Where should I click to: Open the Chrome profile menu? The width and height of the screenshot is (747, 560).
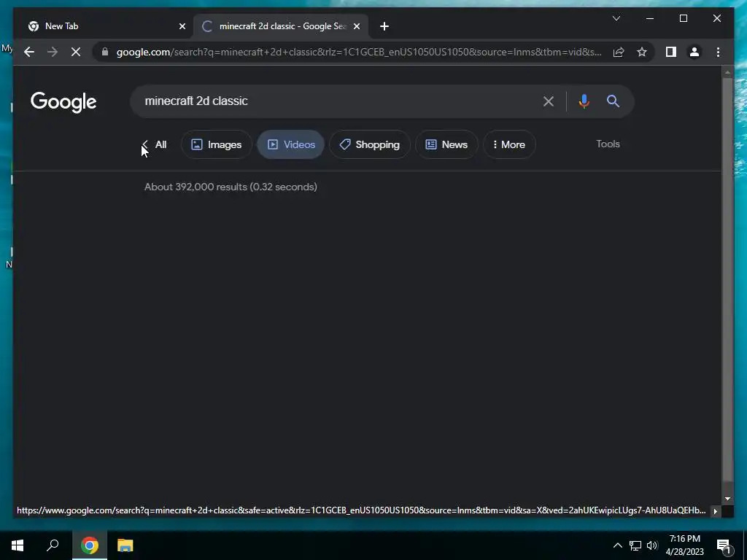click(694, 52)
